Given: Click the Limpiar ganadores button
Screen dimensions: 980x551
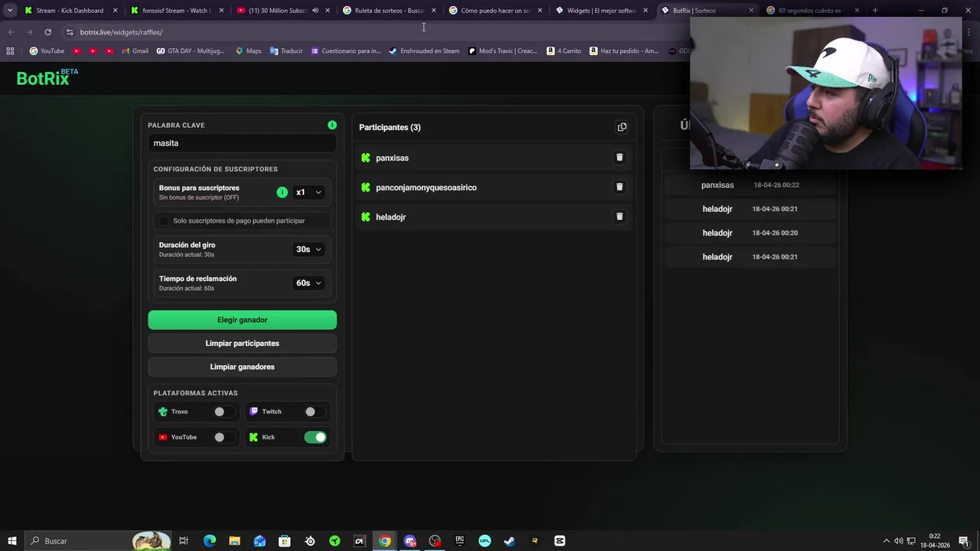Looking at the screenshot, I should 242,367.
